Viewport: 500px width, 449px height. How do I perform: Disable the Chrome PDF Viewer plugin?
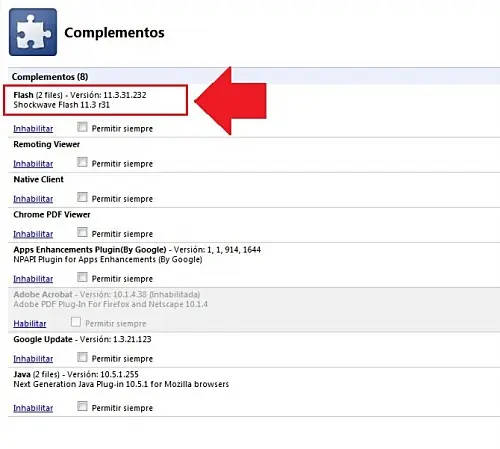(33, 234)
